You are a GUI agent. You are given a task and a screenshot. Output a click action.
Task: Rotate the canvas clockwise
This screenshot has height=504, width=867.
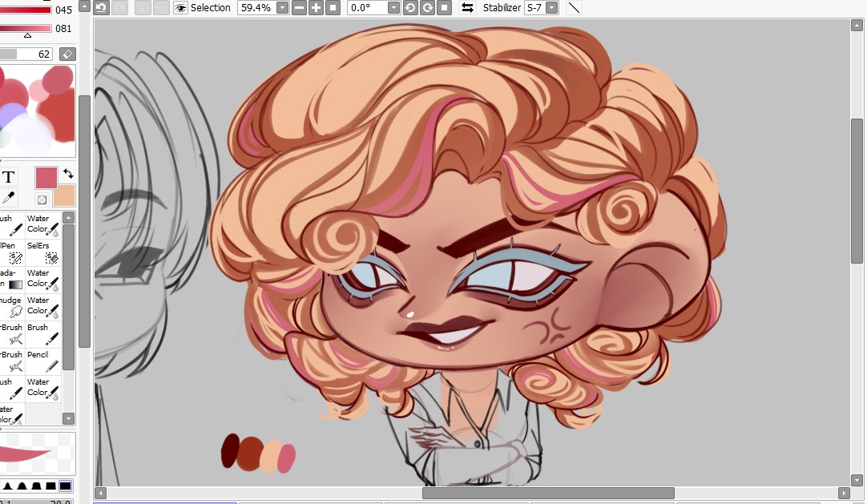coord(427,8)
